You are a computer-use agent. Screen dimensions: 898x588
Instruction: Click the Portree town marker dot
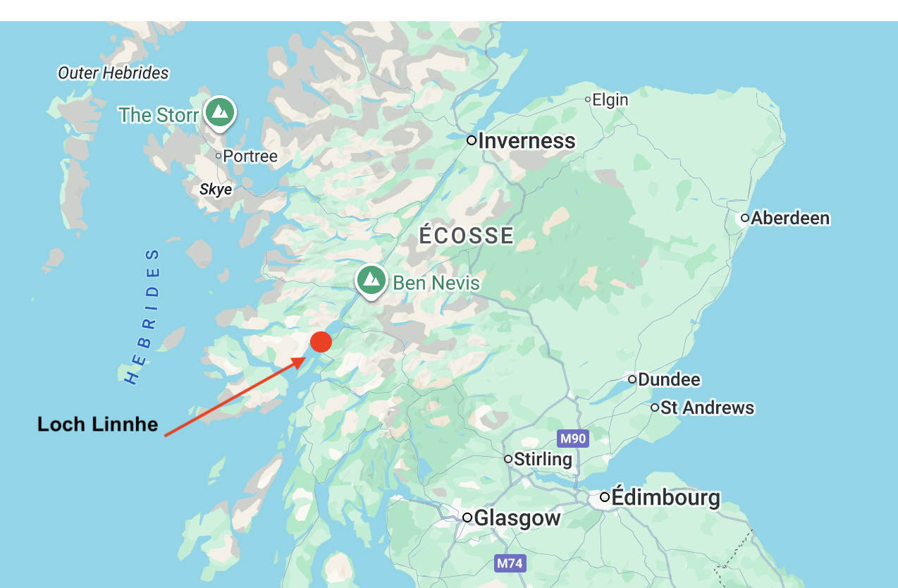point(219,156)
